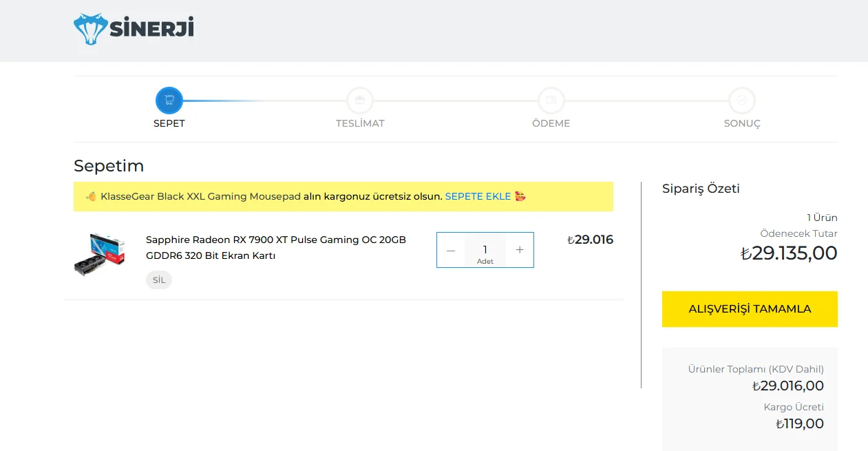Click the KlasseGear Black XXL Gaming Mousepad text
Screen dimensions: 868x451
click(200, 196)
